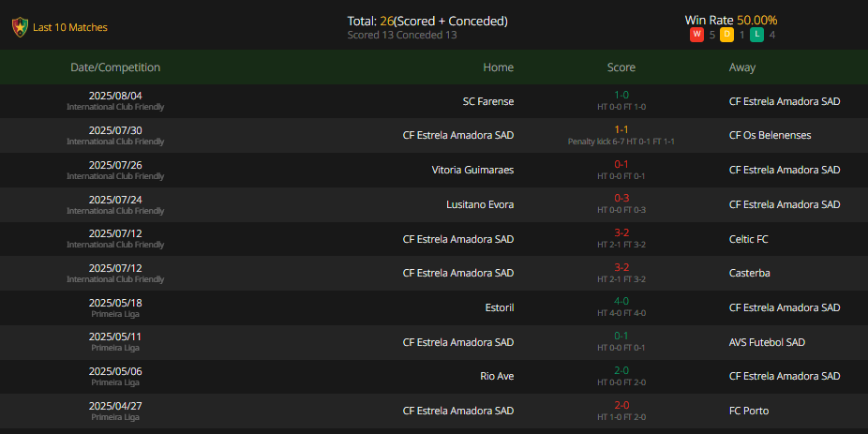Image resolution: width=868 pixels, height=434 pixels.
Task: Open SC Farense team link
Action: point(488,101)
